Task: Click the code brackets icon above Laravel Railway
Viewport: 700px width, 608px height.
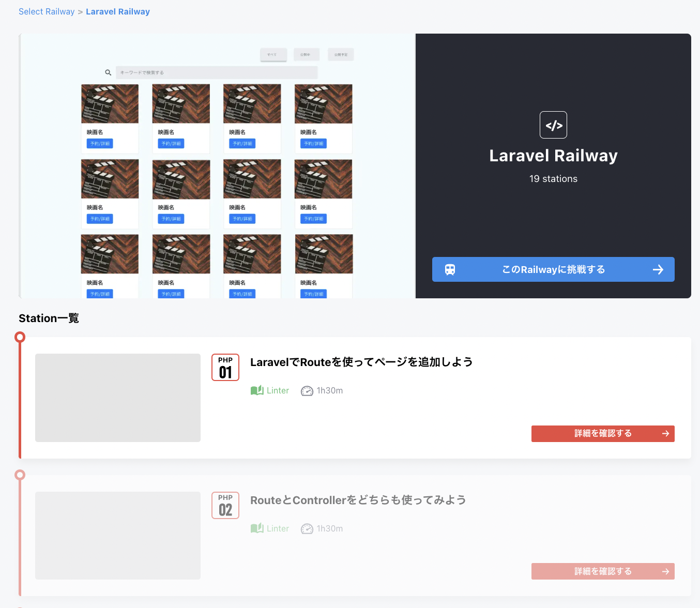Action: pyautogui.click(x=553, y=125)
